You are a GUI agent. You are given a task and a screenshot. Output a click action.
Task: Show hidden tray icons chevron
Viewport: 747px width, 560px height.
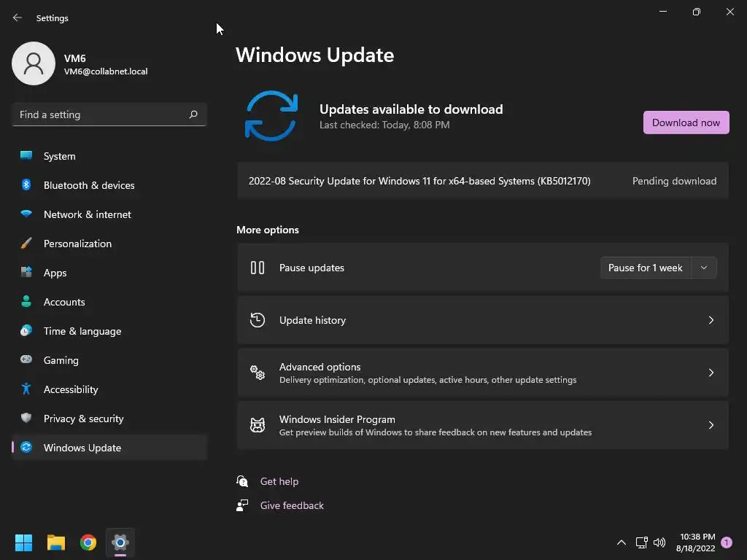(x=622, y=542)
